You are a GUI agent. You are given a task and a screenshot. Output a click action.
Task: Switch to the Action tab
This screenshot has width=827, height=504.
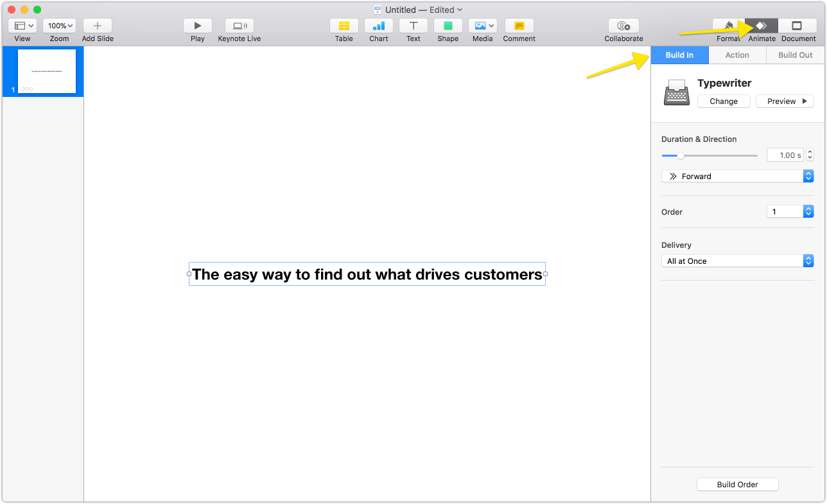pyautogui.click(x=737, y=55)
